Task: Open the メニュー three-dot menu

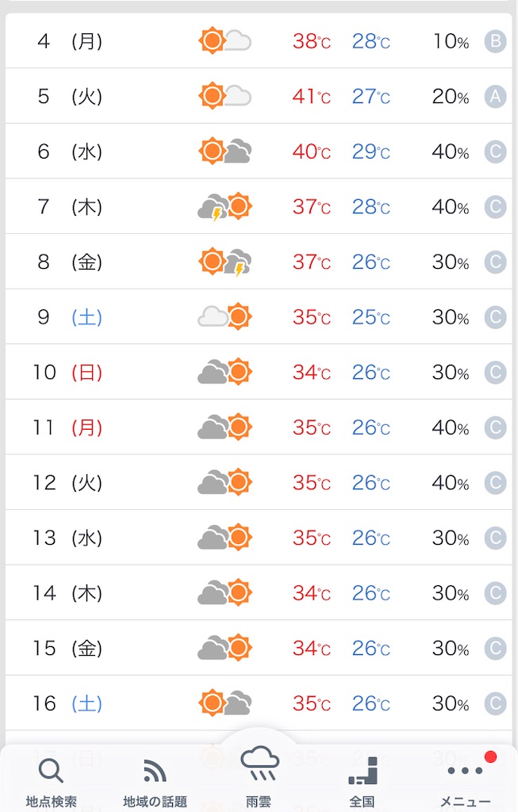Action: coord(465,783)
